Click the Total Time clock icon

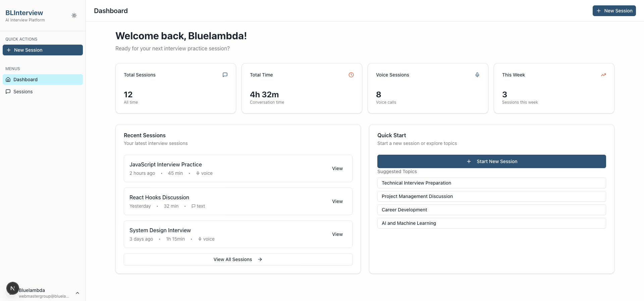(351, 75)
